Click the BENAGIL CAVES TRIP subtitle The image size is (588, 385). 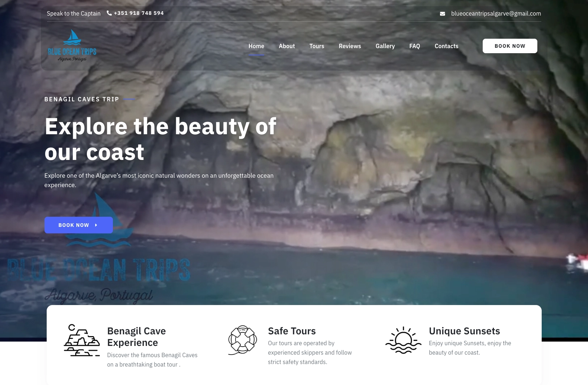pyautogui.click(x=82, y=99)
